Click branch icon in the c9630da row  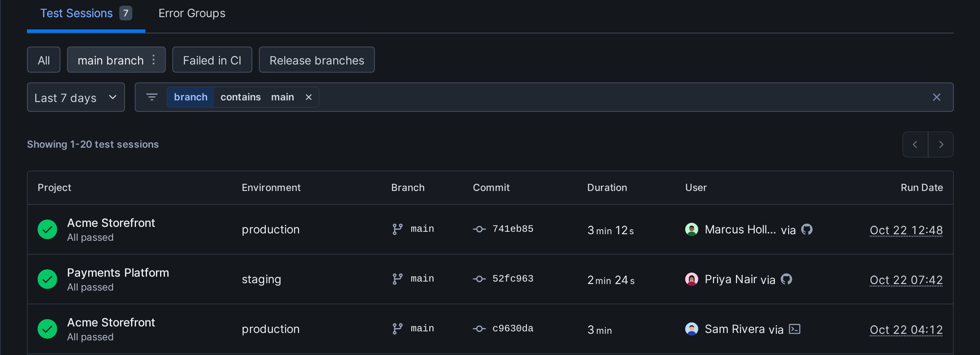397,329
